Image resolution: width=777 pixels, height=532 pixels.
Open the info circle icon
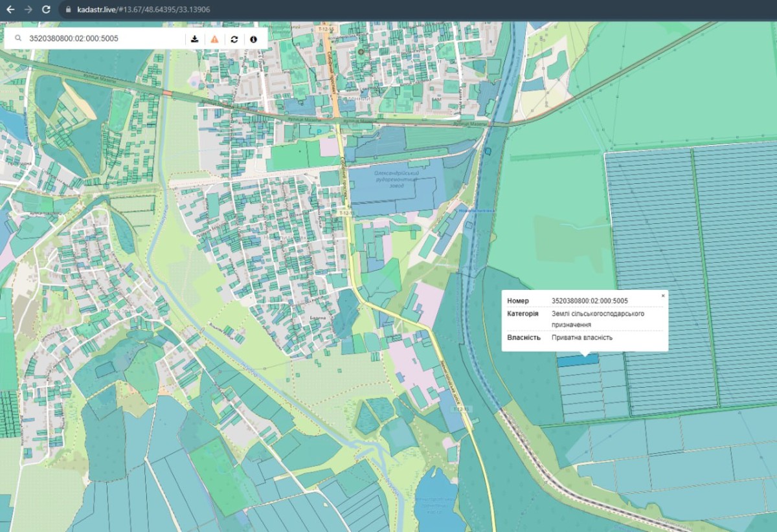coord(253,39)
